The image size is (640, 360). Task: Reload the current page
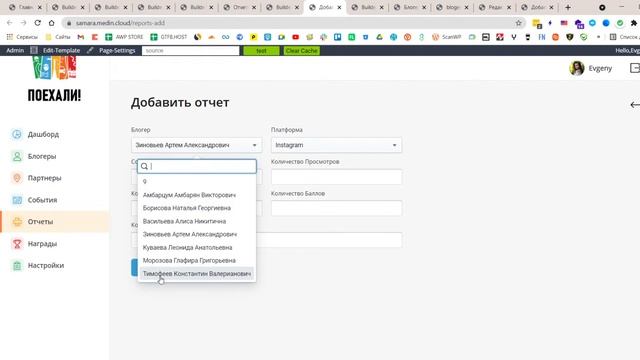point(38,23)
